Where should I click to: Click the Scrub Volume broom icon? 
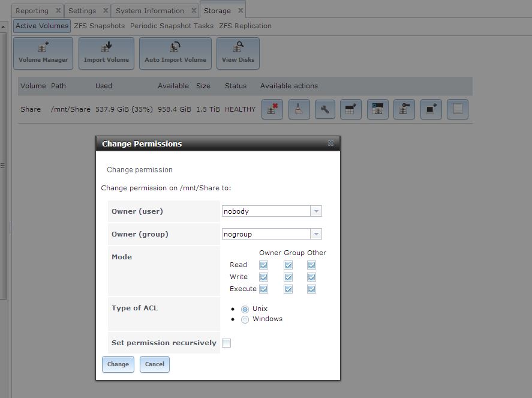[x=299, y=110]
